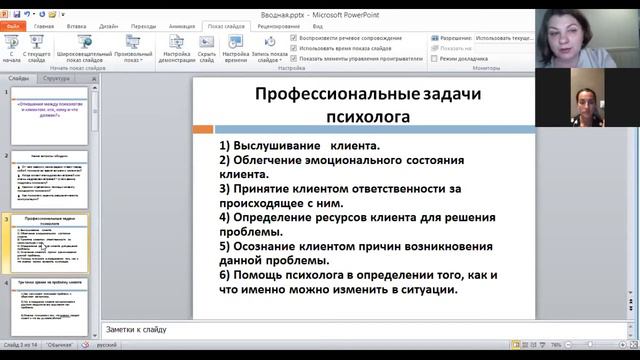Toggle 'Воспроизвести речевое сопровождение' checkbox
This screenshot has height=360, width=640.
coord(293,38)
